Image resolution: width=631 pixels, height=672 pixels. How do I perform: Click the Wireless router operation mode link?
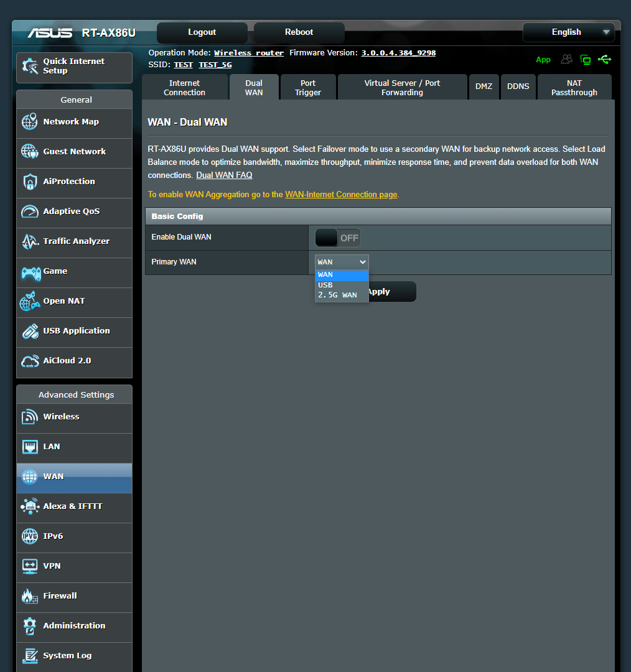(x=249, y=53)
